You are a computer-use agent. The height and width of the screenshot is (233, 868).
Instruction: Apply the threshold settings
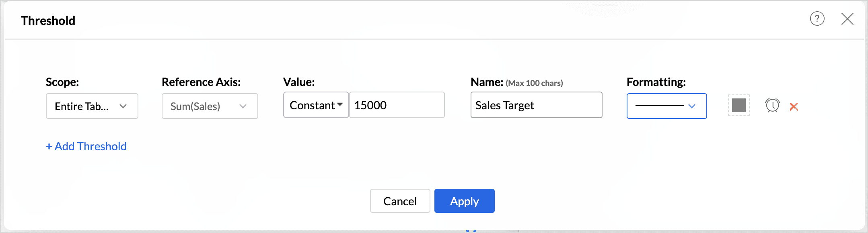tap(464, 201)
